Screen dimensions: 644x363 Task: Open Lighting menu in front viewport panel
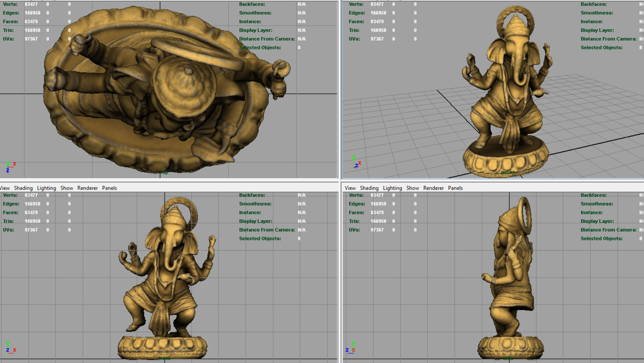(x=46, y=188)
